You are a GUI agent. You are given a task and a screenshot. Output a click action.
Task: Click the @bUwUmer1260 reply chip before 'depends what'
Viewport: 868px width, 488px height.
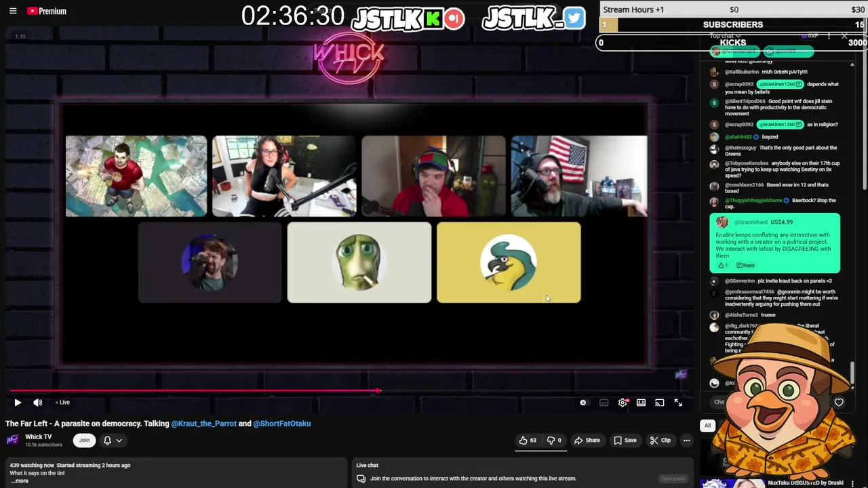(780, 85)
